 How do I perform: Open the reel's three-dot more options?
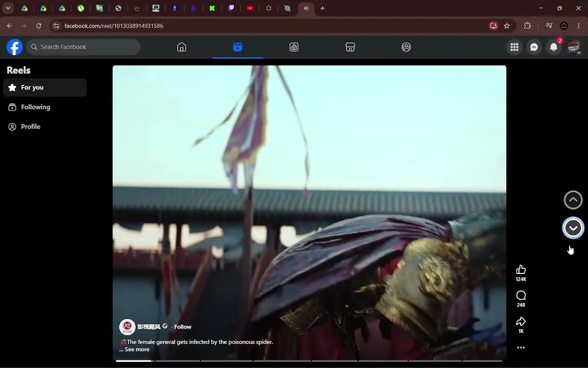[521, 348]
